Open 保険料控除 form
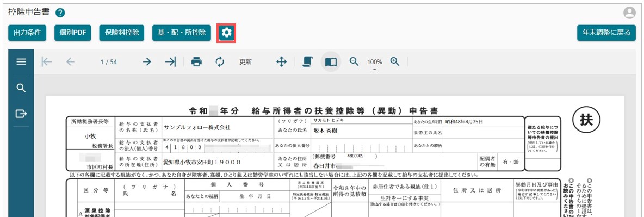The image size is (644, 217). (x=122, y=33)
